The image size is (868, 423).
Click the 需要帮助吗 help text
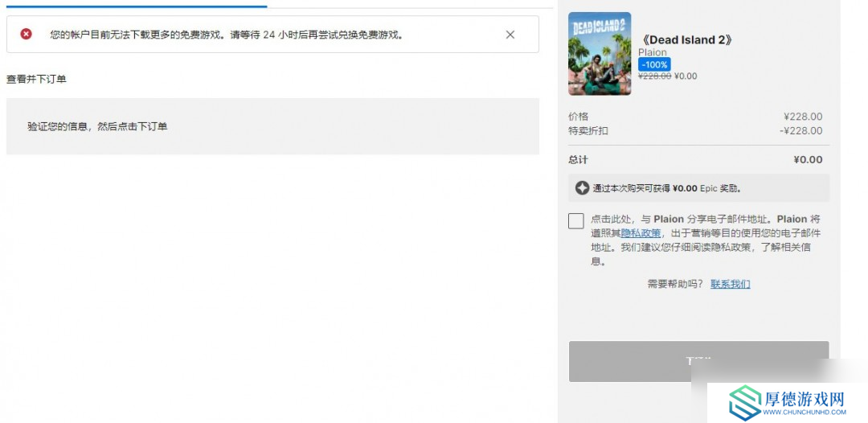tap(675, 284)
